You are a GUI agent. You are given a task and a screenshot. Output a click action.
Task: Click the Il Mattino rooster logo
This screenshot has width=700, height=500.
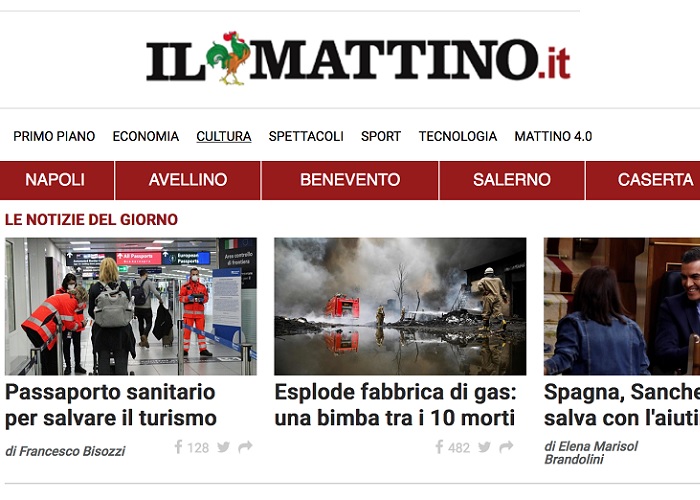[358, 58]
